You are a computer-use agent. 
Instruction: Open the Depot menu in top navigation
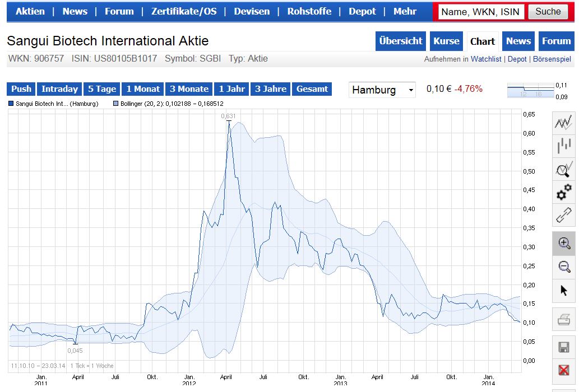coord(362,11)
